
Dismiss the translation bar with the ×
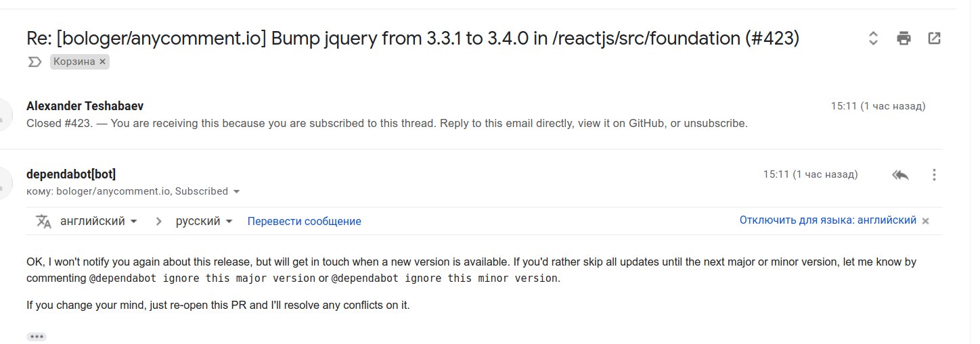coord(926,221)
